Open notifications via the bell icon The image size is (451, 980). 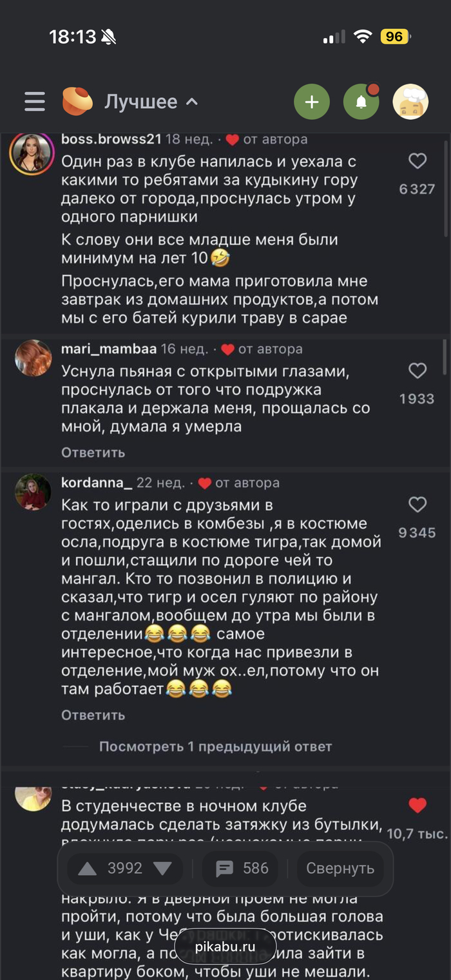(x=361, y=101)
